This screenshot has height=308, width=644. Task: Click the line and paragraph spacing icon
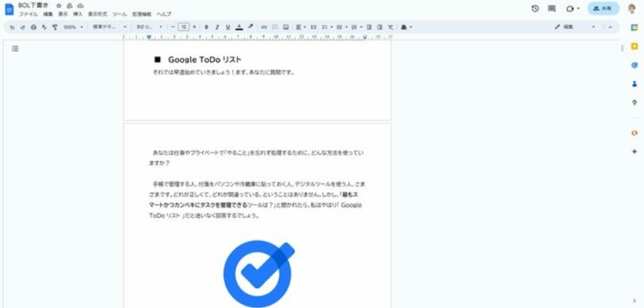(314, 27)
